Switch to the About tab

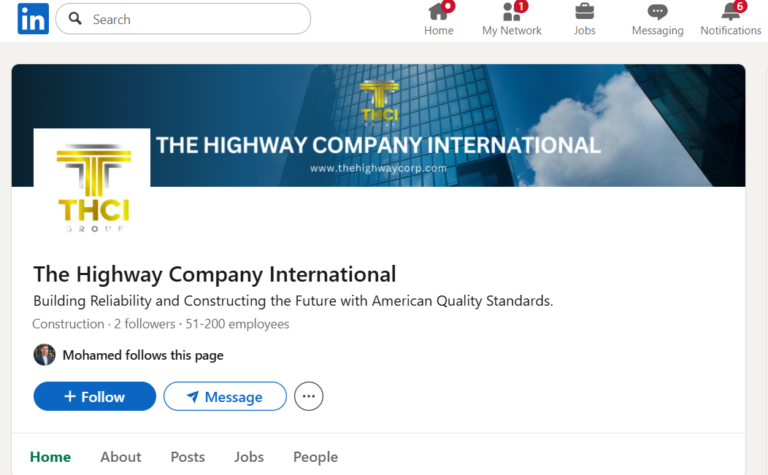tap(120, 457)
